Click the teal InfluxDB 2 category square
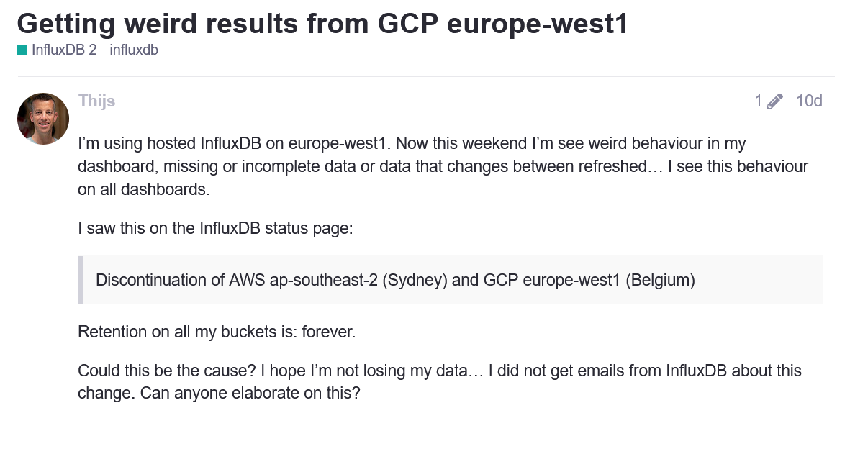Screen dimensions: 868x449 click(x=22, y=50)
